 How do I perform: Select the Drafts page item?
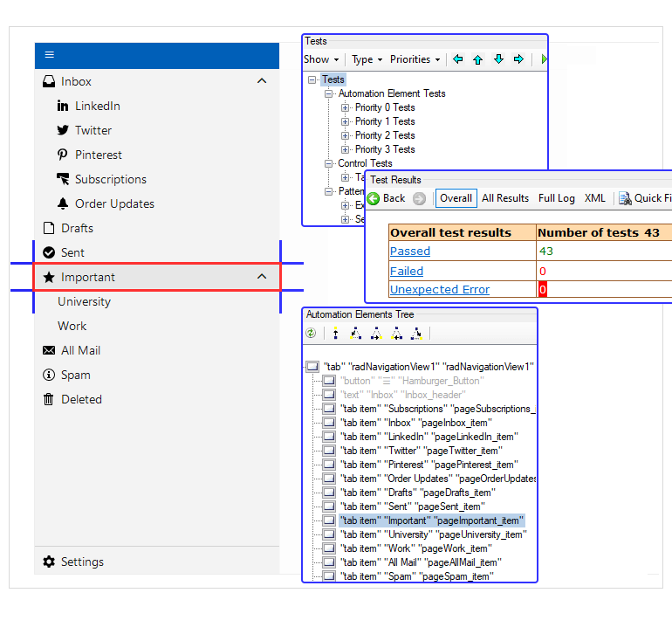point(157,228)
